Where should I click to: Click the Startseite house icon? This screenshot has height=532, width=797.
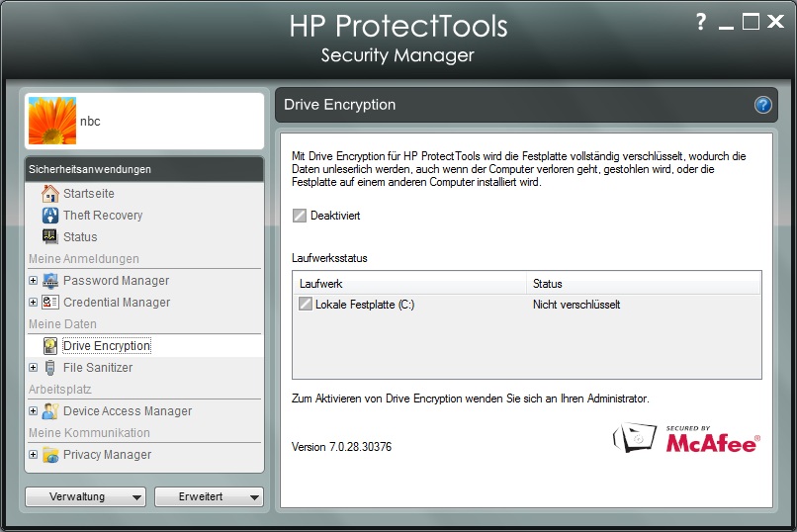tap(49, 194)
